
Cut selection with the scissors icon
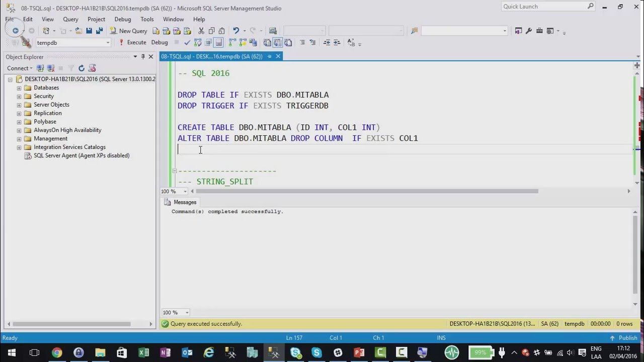tap(201, 31)
